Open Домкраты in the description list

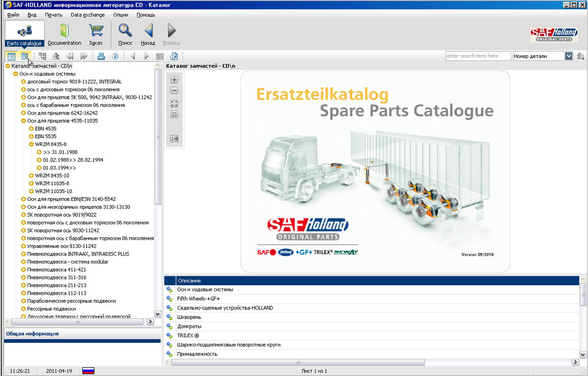click(189, 326)
